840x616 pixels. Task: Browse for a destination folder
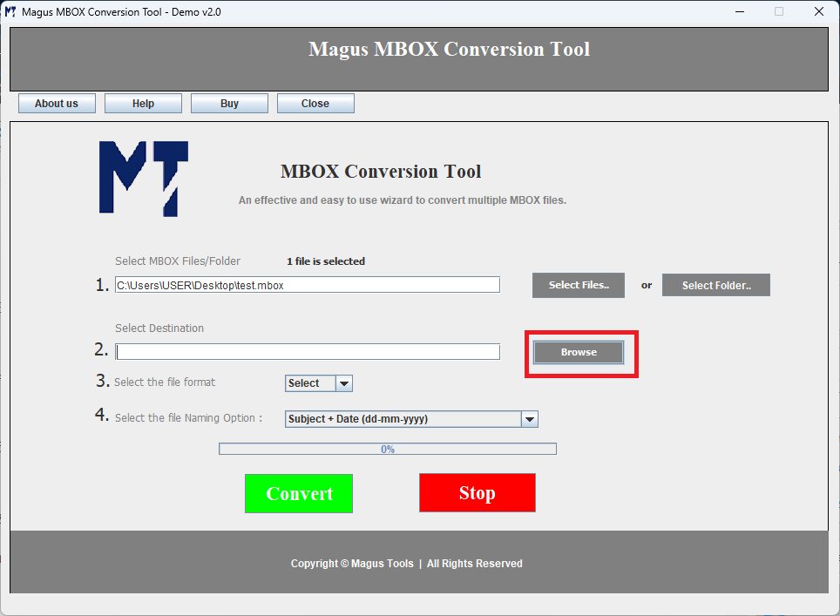[x=579, y=352]
